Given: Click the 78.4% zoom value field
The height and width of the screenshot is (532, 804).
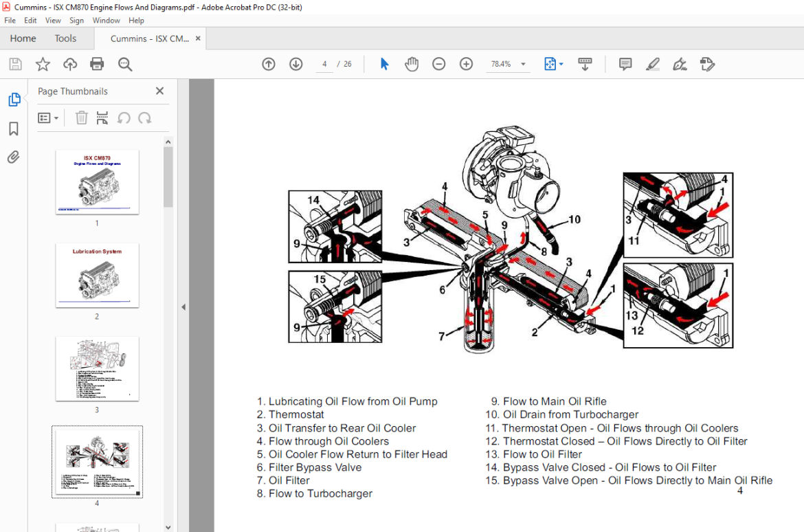Looking at the screenshot, I should pyautogui.click(x=500, y=64).
